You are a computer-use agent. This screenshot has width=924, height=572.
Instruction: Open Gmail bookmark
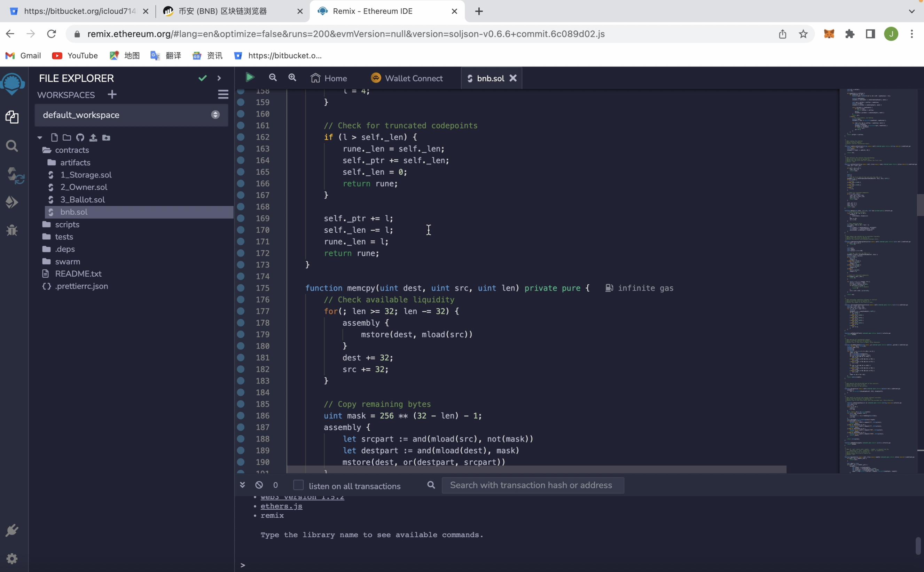[23, 56]
